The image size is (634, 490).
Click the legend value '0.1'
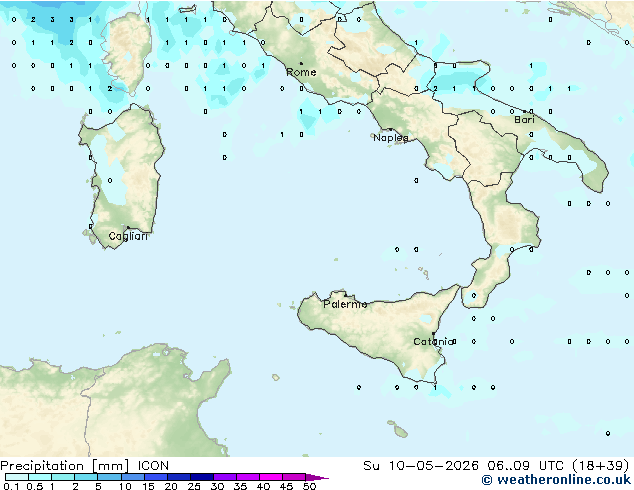[x=11, y=486]
